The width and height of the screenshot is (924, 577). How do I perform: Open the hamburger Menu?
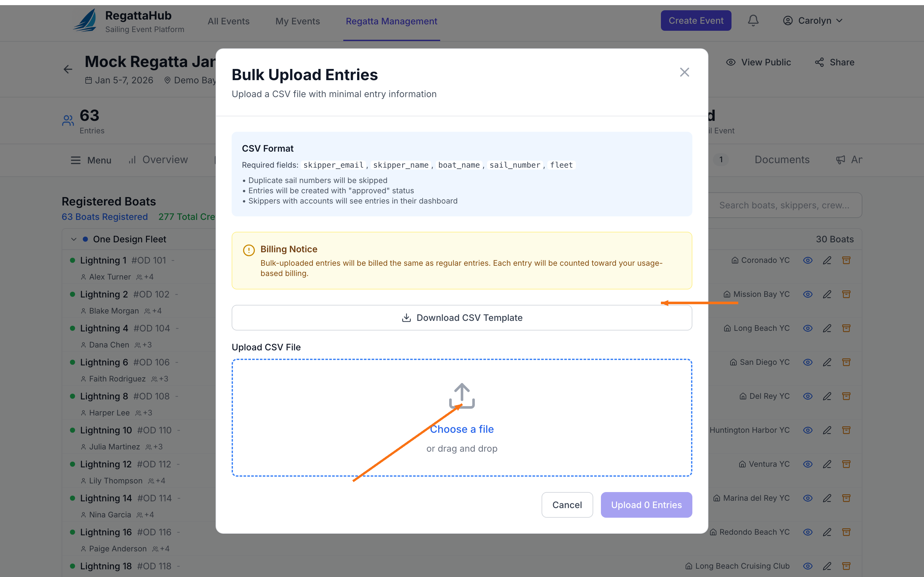coord(91,160)
